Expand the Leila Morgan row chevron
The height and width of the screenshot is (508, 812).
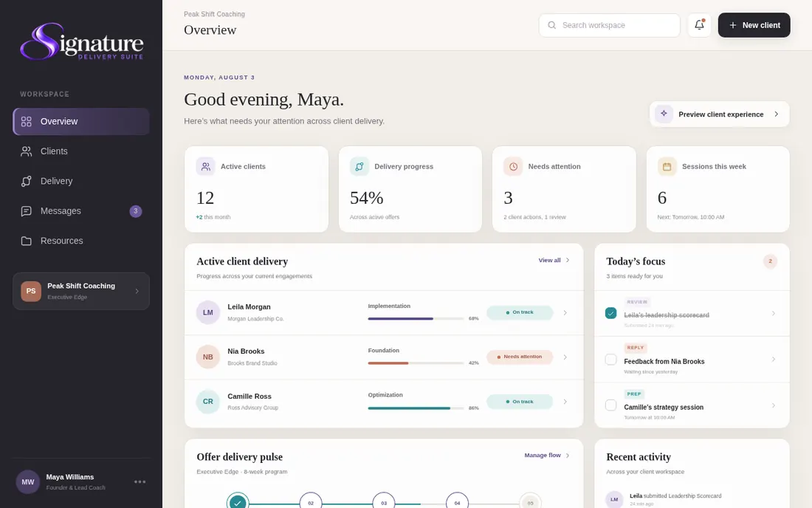click(x=565, y=313)
